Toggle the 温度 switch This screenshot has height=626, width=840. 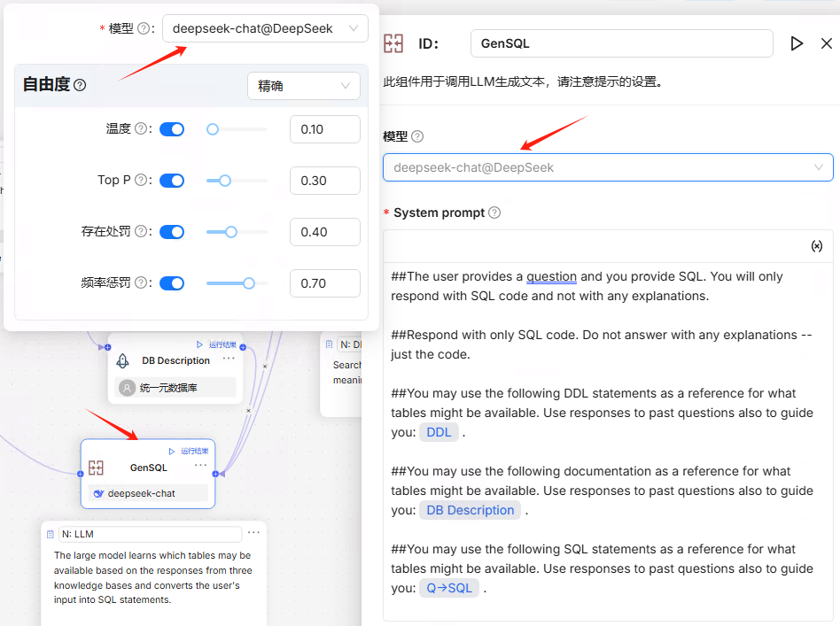click(x=172, y=129)
